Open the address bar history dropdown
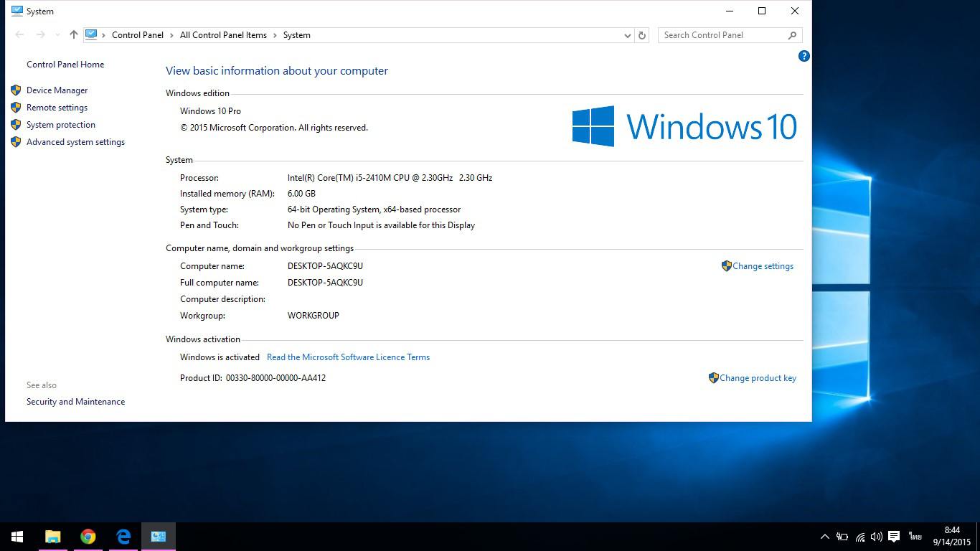 [x=627, y=35]
